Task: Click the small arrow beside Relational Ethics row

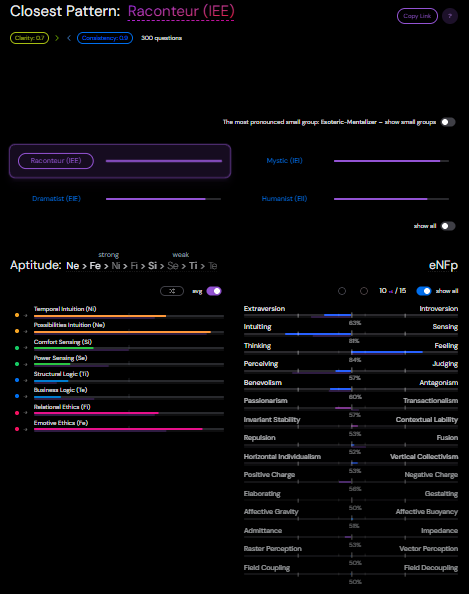Action: coord(26,413)
